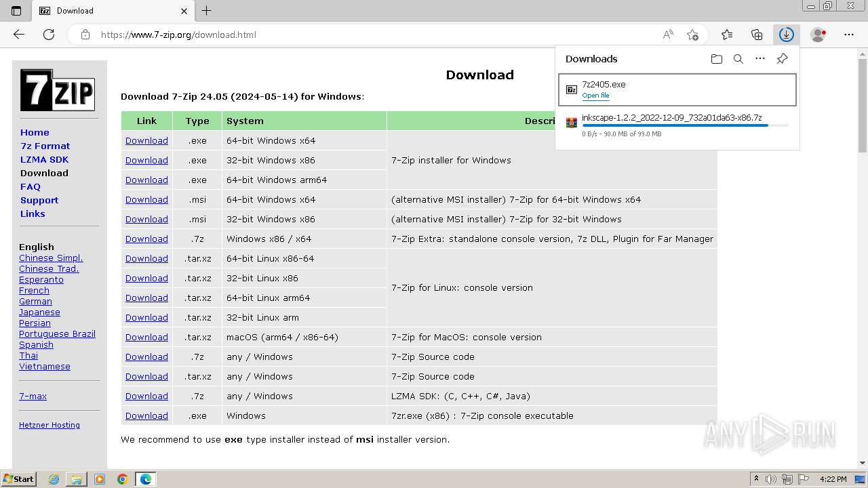Download the 7zr.exe console executable
This screenshot has height=488, width=868.
146,415
